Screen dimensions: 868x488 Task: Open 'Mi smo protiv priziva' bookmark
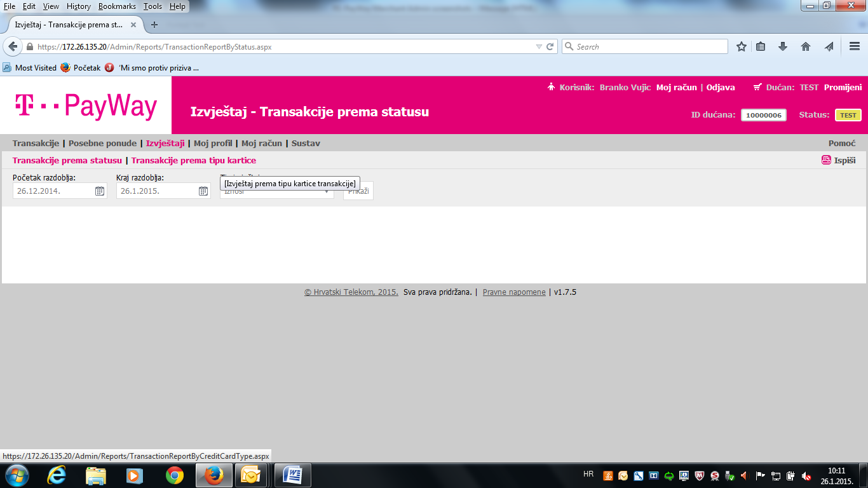(153, 67)
